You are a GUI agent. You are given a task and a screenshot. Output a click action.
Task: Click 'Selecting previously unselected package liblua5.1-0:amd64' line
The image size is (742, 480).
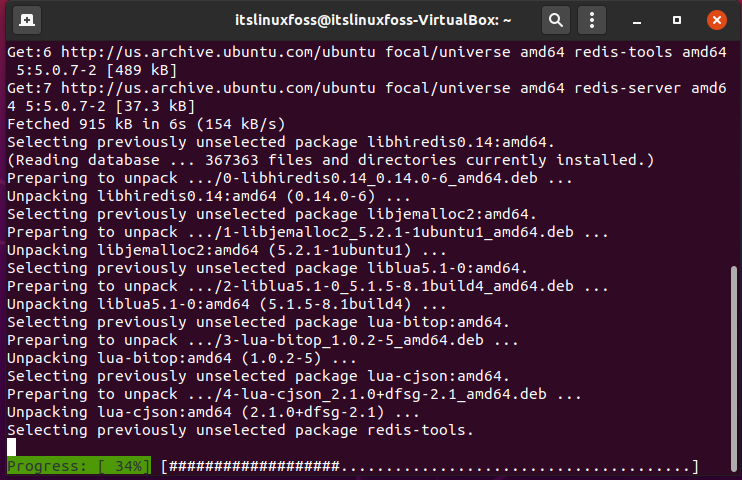267,268
